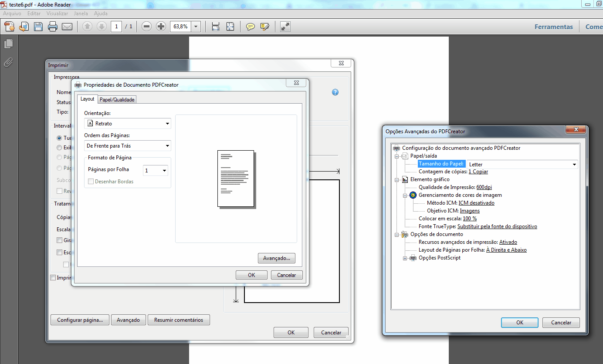Collapse the Elemento gráfico tree node
This screenshot has height=364, width=603.
click(x=397, y=179)
